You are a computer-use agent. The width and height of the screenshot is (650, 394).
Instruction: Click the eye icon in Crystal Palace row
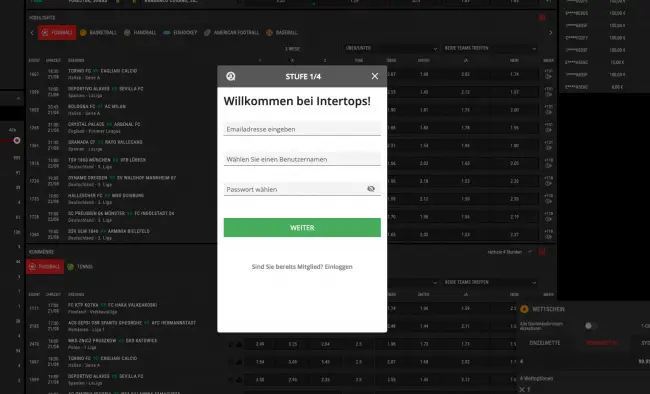548,130
